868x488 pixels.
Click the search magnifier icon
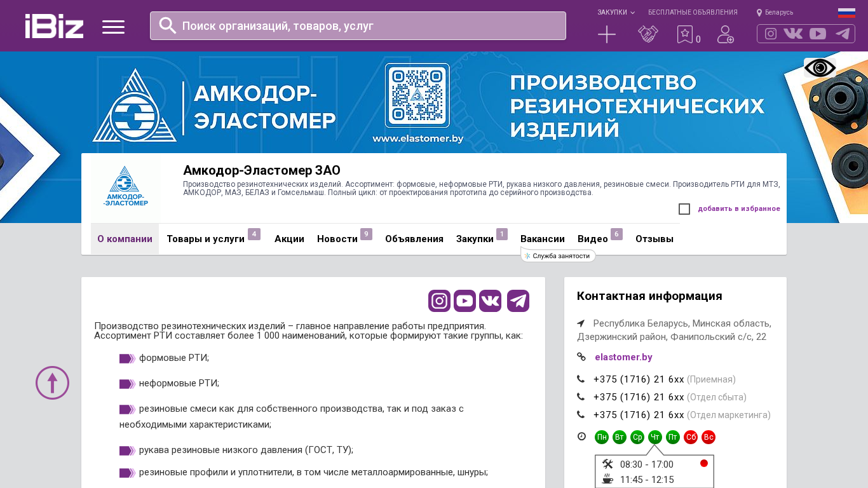pyautogui.click(x=168, y=25)
